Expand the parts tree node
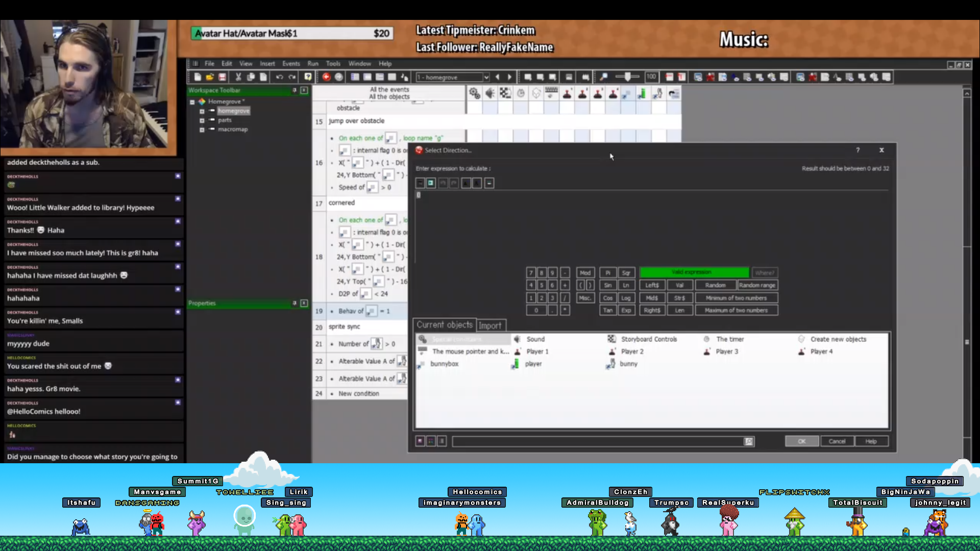Screen dimensions: 980x551 point(202,120)
